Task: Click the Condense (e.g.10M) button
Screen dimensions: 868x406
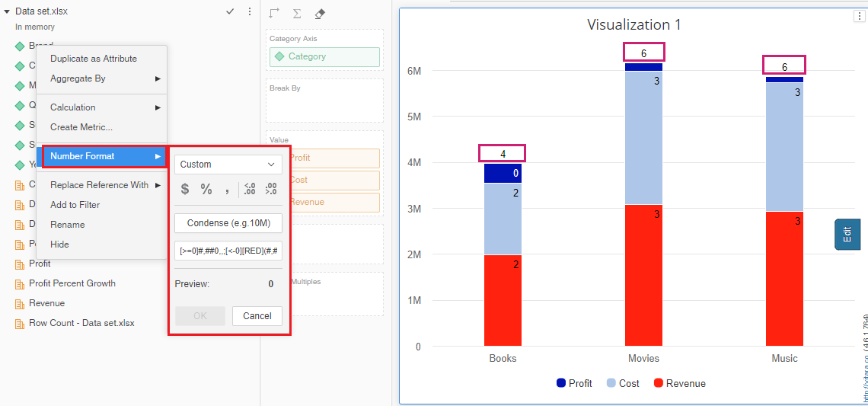Action: click(228, 223)
